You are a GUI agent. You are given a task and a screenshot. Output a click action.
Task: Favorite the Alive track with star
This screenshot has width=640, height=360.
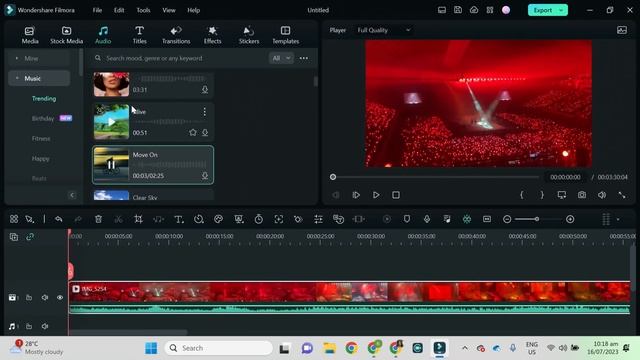[193, 132]
